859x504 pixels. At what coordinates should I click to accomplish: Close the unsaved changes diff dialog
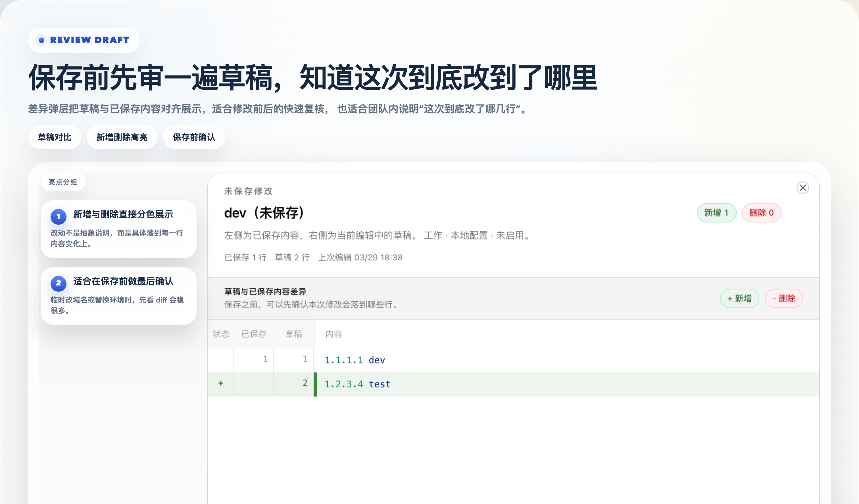click(x=803, y=188)
